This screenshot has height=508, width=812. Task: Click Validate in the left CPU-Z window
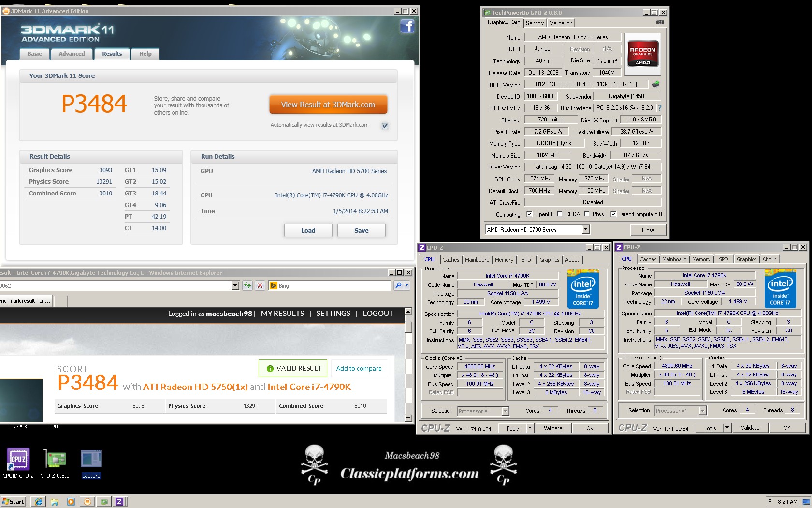(553, 428)
